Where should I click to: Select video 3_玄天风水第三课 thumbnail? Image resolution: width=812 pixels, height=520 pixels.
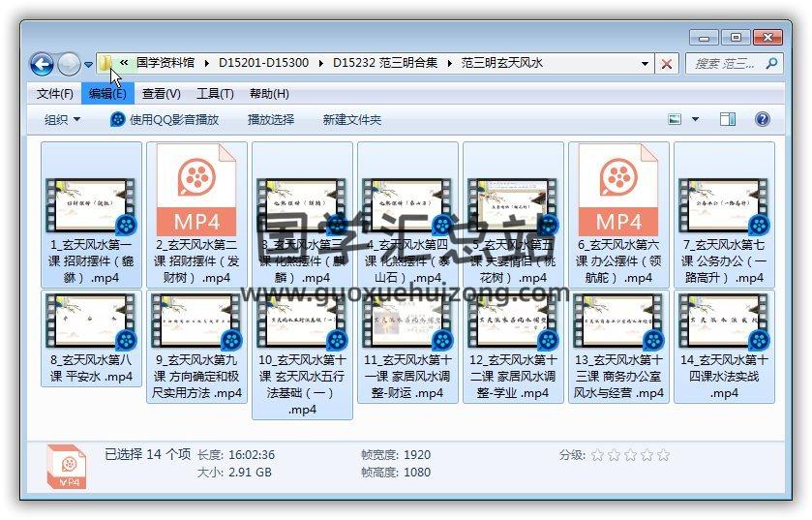(x=302, y=205)
